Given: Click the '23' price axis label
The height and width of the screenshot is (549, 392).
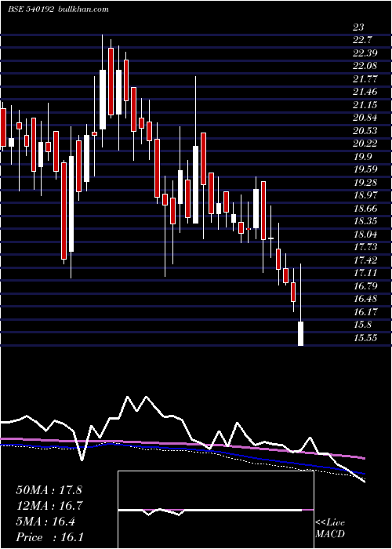Looking at the screenshot, I should tap(359, 27).
